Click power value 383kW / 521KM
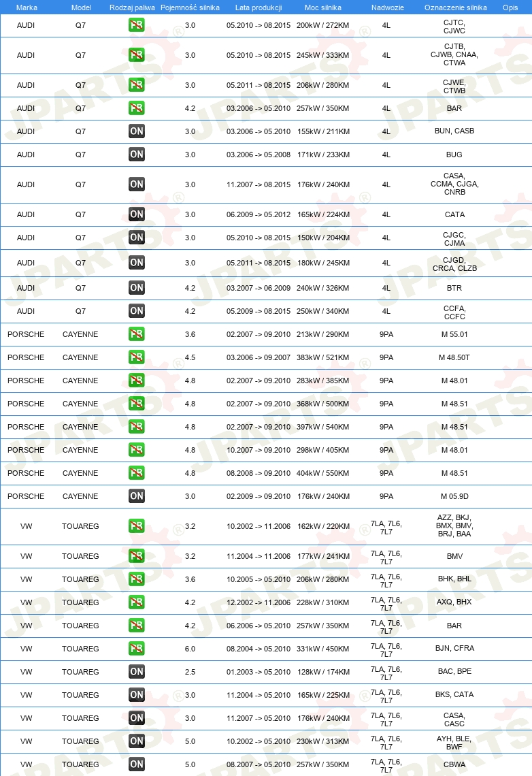Screen dimensions: 532x776 point(323,357)
